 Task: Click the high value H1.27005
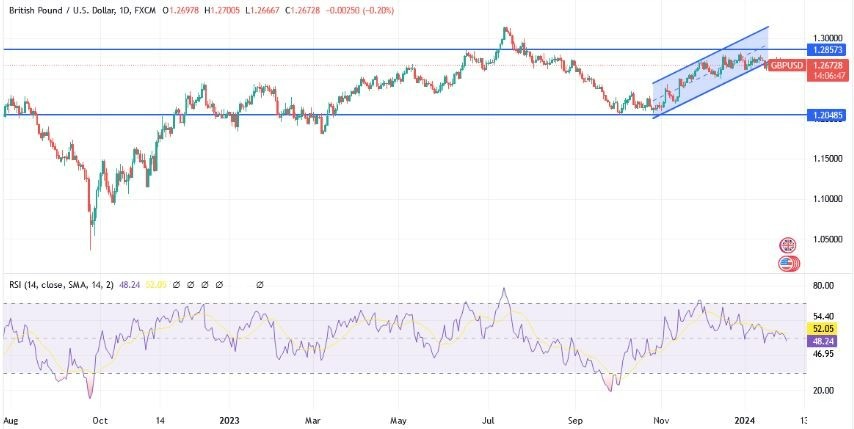tap(224, 11)
